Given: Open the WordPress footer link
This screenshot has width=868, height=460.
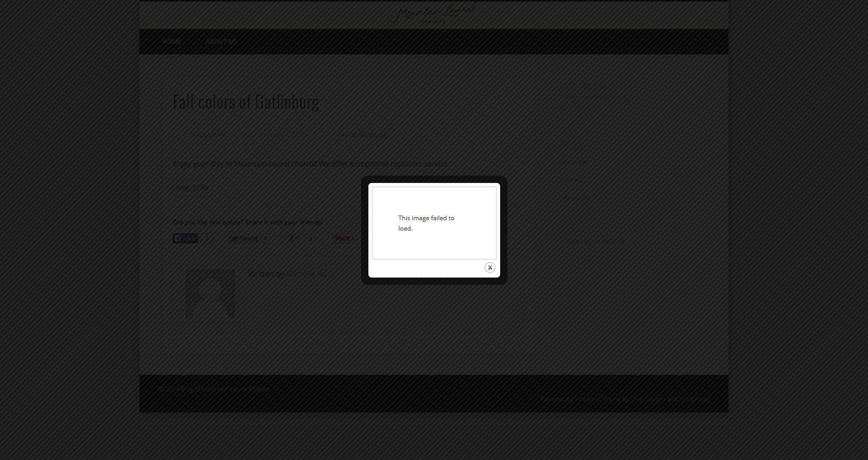Looking at the screenshot, I should pyautogui.click(x=694, y=399).
